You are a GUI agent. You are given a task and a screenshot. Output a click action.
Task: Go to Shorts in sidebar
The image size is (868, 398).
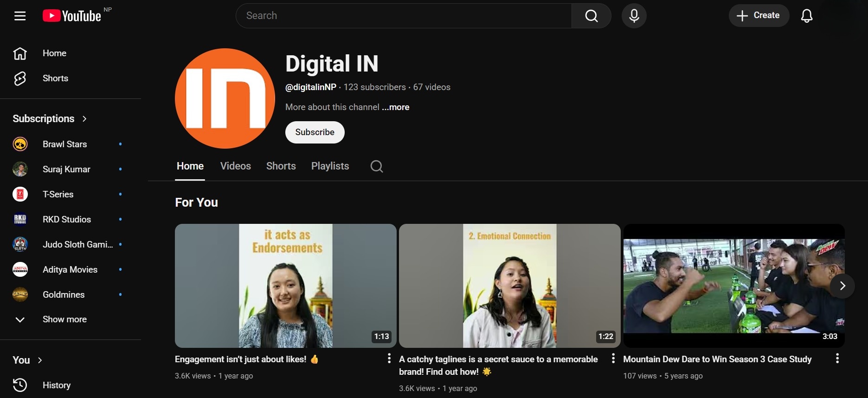[x=55, y=78]
